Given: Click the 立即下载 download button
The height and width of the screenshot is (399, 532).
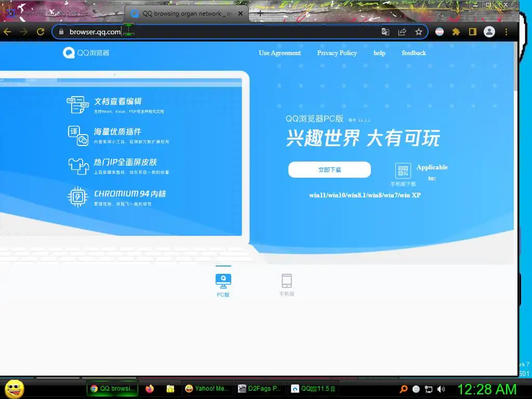Looking at the screenshot, I should click(x=329, y=170).
